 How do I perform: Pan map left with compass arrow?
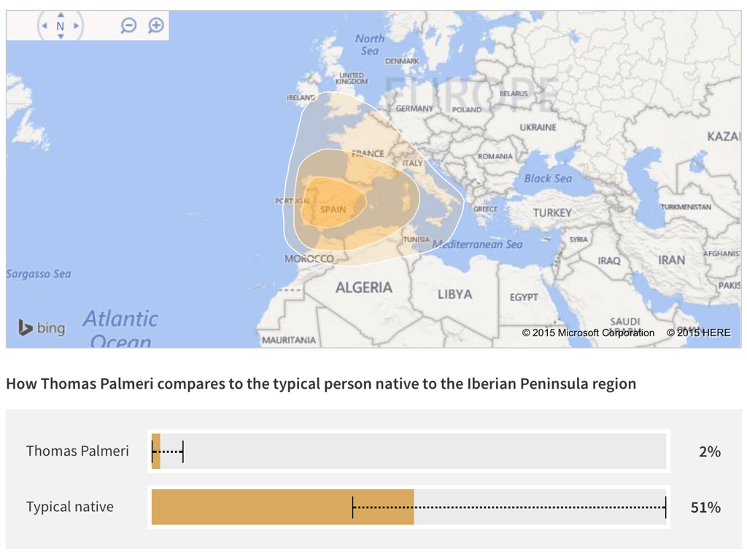[44, 26]
